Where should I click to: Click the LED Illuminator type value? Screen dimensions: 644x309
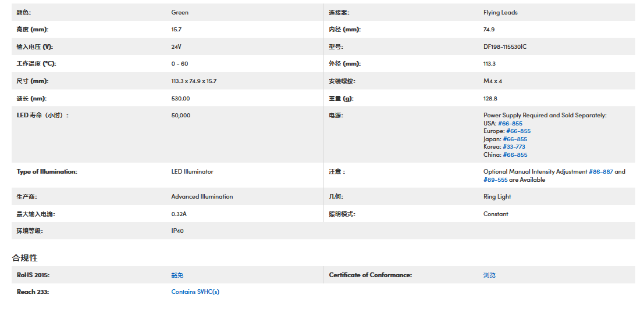coord(192,172)
